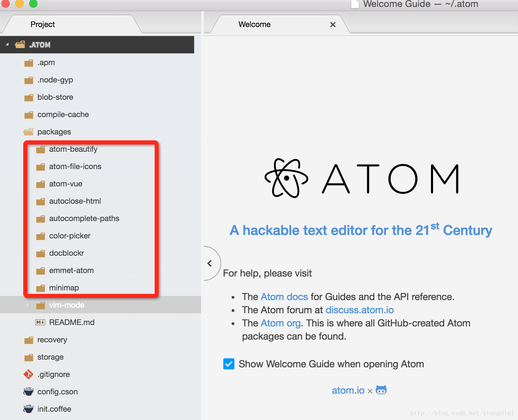Click the autocomplete-paths folder icon
This screenshot has width=518, height=420.
(41, 219)
